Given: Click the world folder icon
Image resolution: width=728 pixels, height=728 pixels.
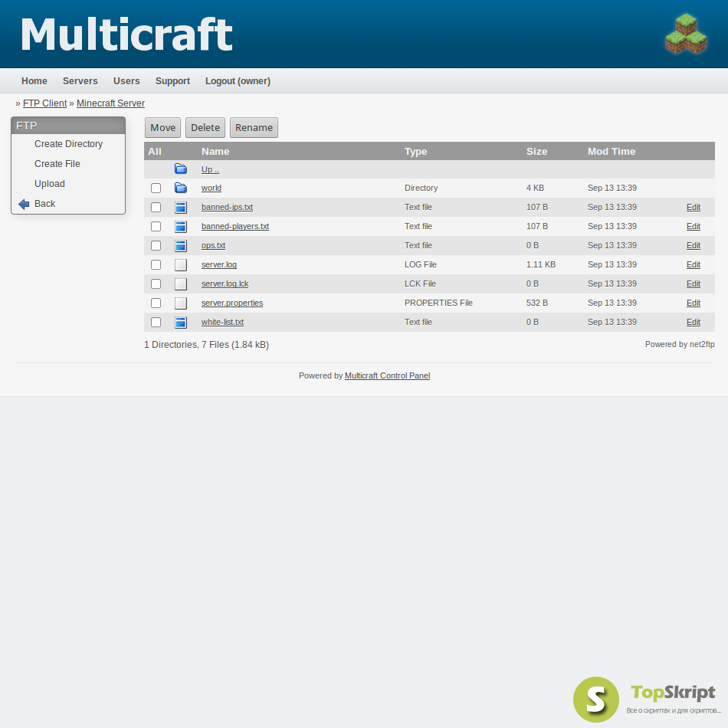Looking at the screenshot, I should coord(181,188).
